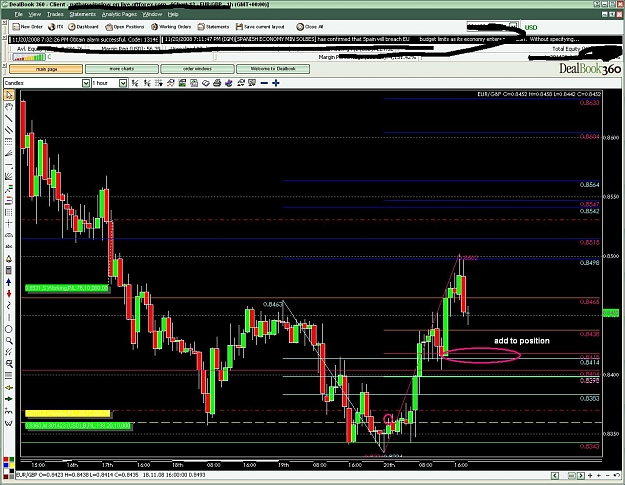Save current layout
The width and height of the screenshot is (625, 485).
[x=260, y=27]
